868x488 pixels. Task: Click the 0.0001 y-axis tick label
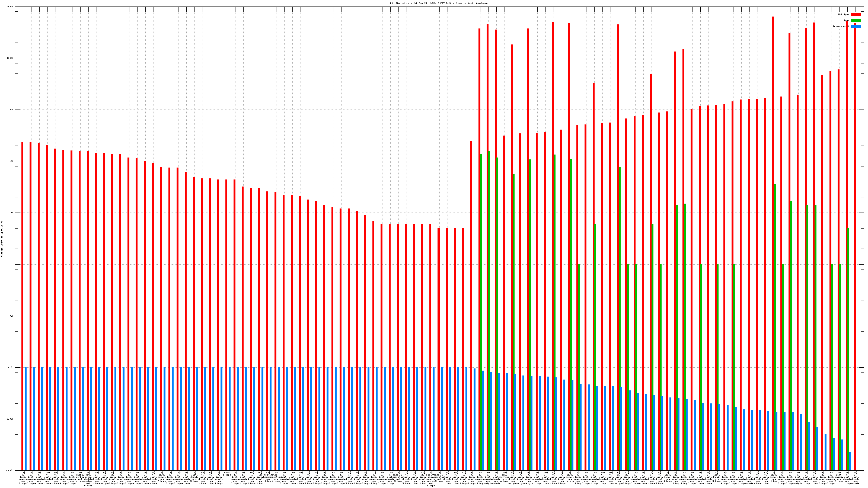click(9, 470)
